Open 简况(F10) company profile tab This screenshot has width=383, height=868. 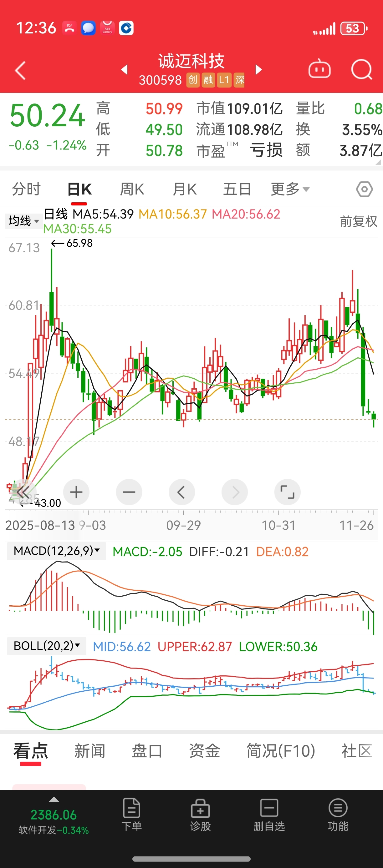point(280,751)
